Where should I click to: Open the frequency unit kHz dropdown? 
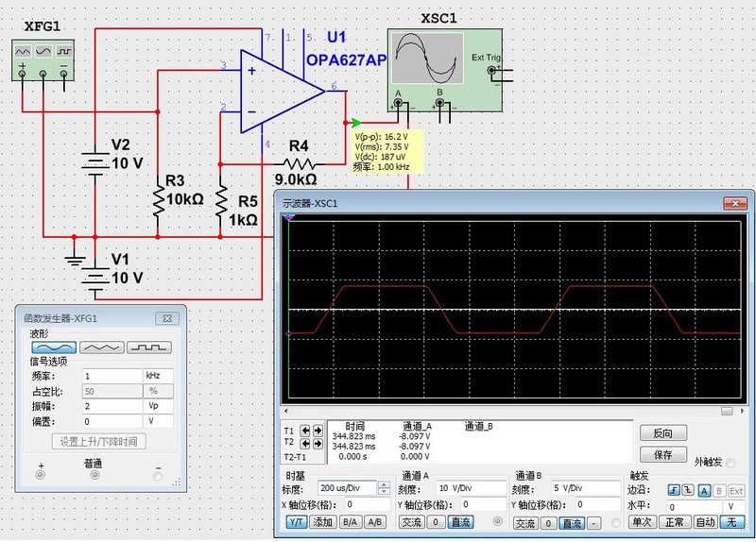pos(158,376)
